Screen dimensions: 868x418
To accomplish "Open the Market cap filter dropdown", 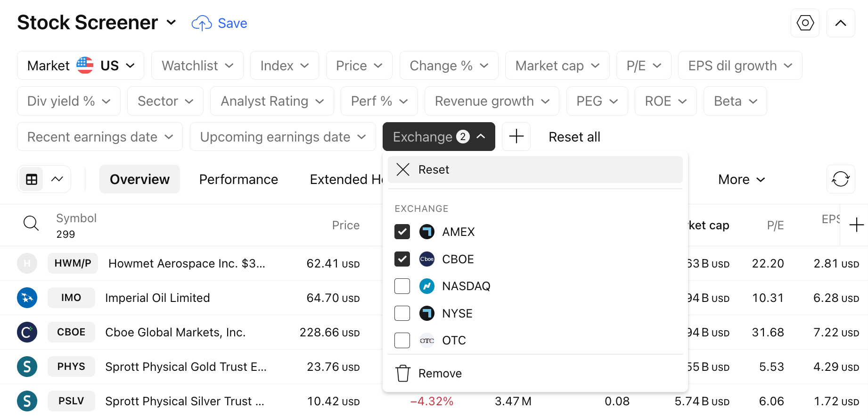I will click(x=557, y=66).
